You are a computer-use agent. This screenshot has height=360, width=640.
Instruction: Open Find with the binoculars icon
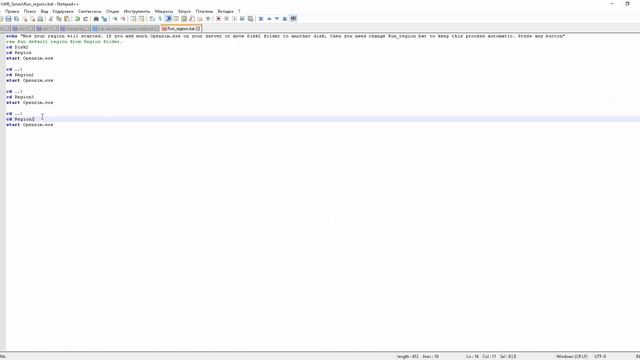pos(96,19)
